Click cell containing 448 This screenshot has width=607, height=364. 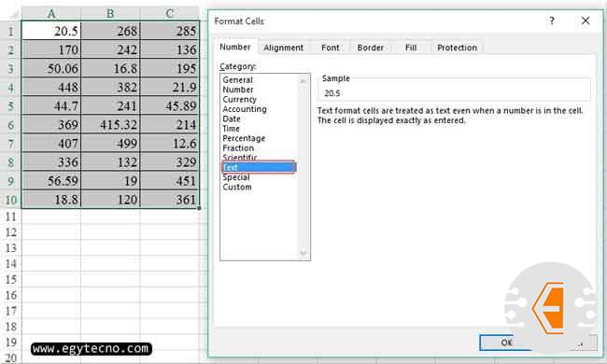[51, 87]
